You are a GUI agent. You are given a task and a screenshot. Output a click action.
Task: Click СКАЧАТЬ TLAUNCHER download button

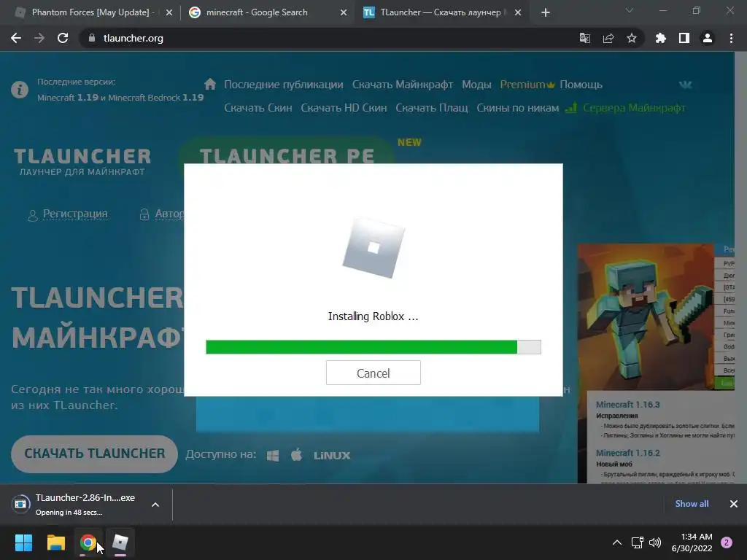click(x=94, y=454)
